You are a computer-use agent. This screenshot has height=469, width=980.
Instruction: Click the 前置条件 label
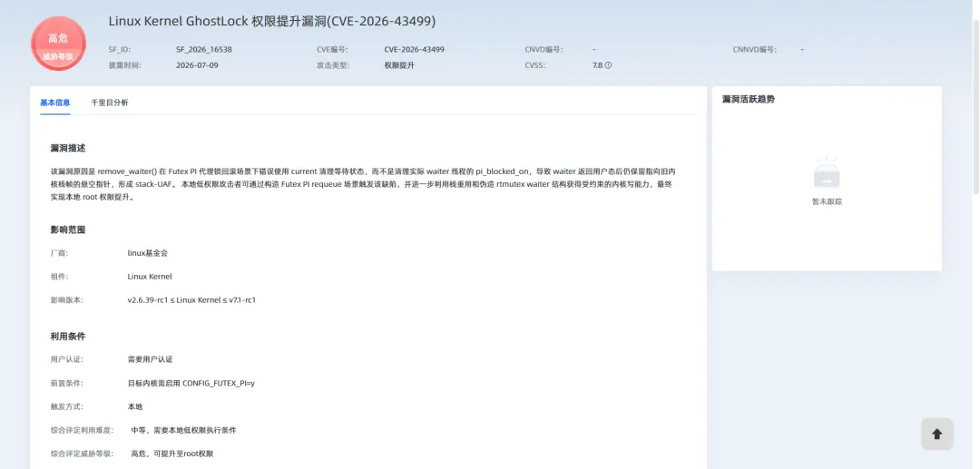pyautogui.click(x=67, y=383)
